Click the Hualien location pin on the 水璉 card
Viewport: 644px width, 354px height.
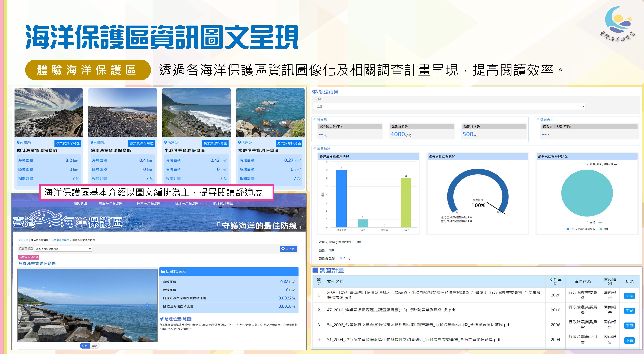tap(239, 142)
